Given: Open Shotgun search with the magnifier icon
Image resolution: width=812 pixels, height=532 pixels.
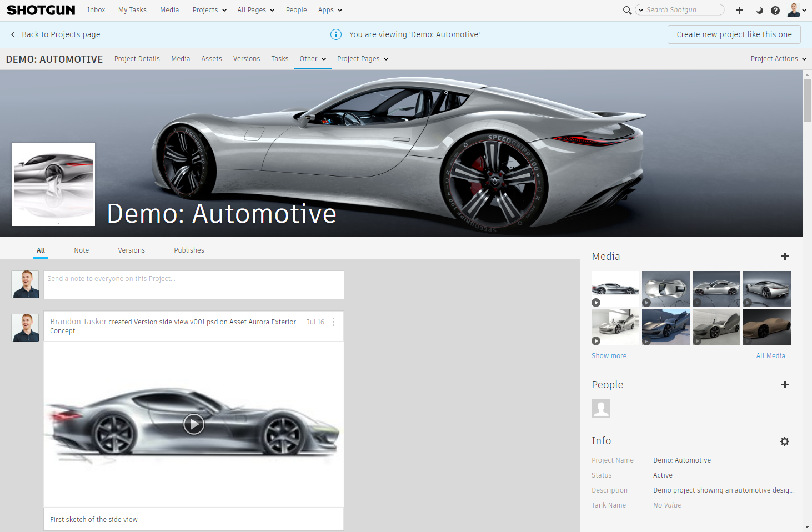Looking at the screenshot, I should tap(627, 10).
